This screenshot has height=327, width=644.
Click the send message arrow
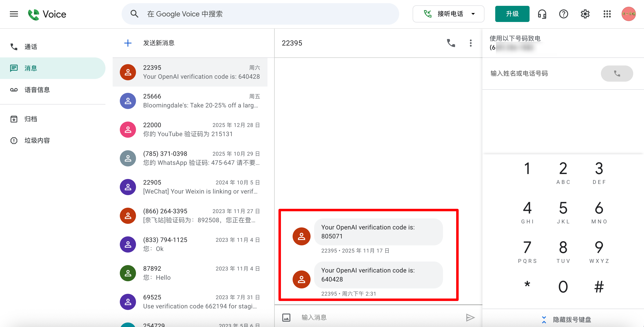[470, 317]
